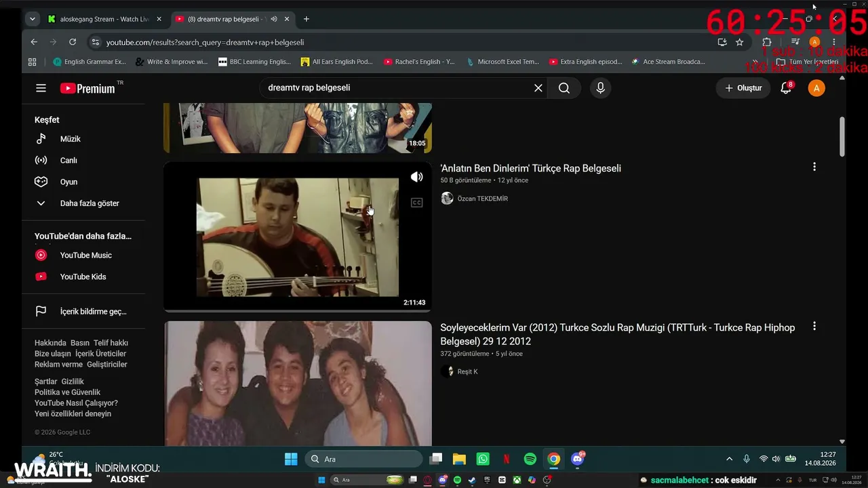Open the notifications bell

click(786, 88)
